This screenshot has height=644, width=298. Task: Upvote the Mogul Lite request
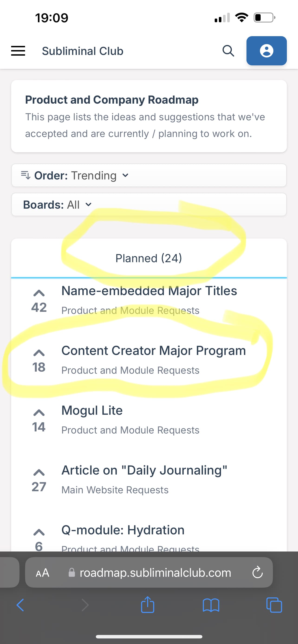click(39, 412)
